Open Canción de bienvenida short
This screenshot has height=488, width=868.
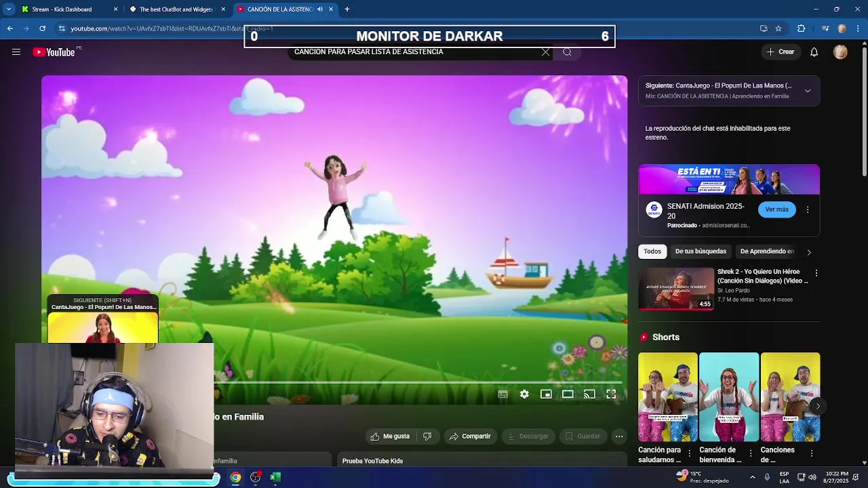pos(729,397)
